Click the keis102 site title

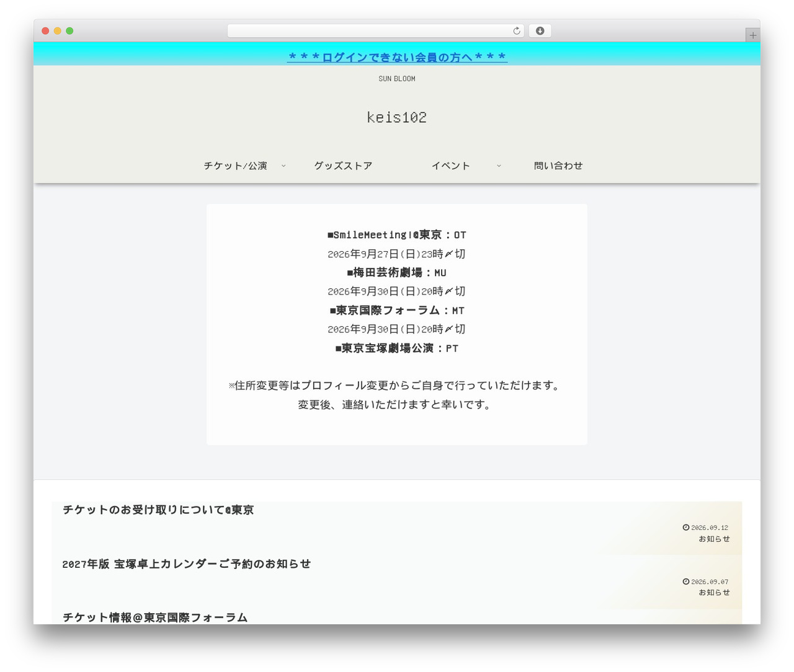point(397,117)
